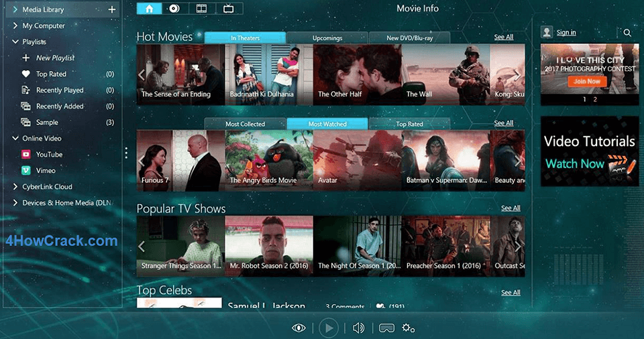644x339 pixels.
Task: Open the settings gear icon
Action: coord(408,328)
